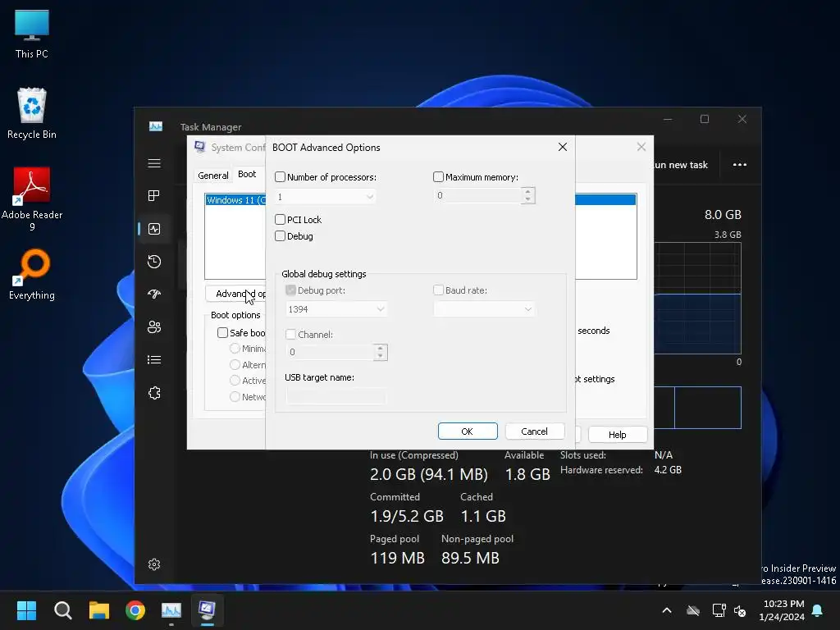Image resolution: width=840 pixels, height=630 pixels.
Task: Open notification bell in system tray
Action: 818,610
